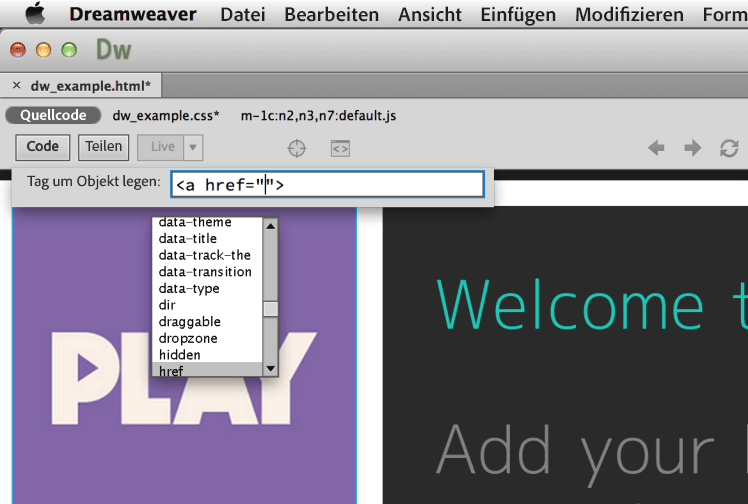Viewport: 748px width, 504px height.
Task: Choose dropzone from the attribute list
Action: [207, 339]
